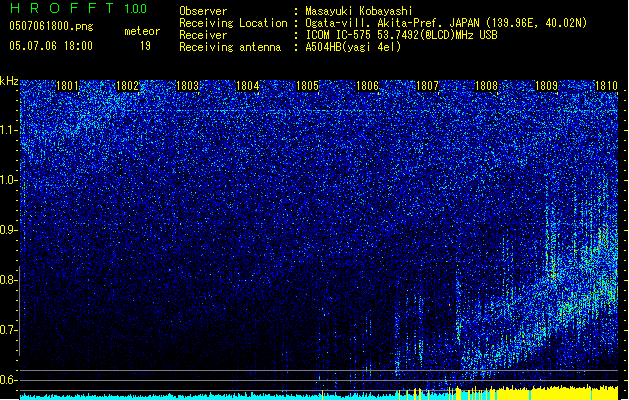Click the 'Receiving antenna' field label
Viewport: 629px width, 400px height.
coord(230,47)
